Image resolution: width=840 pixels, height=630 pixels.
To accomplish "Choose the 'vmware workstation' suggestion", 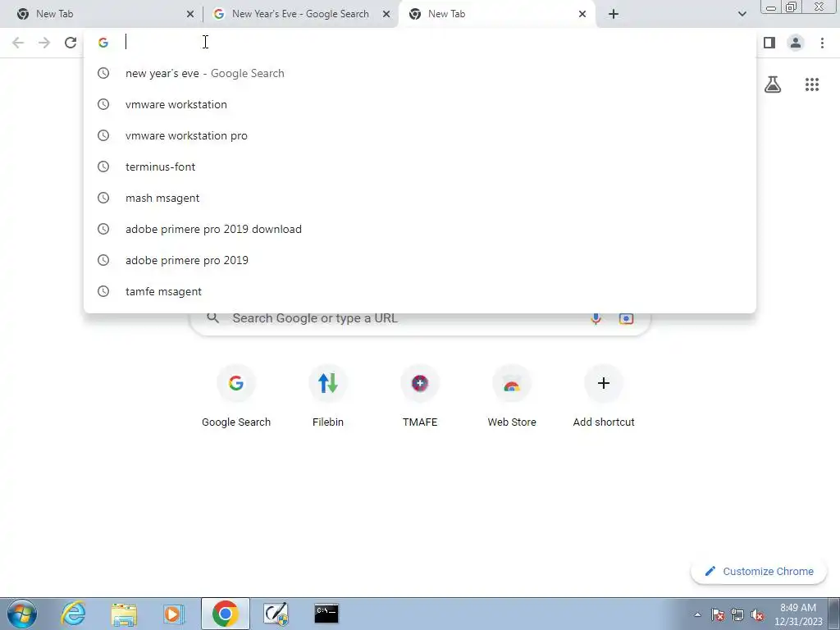I will click(x=419, y=104).
